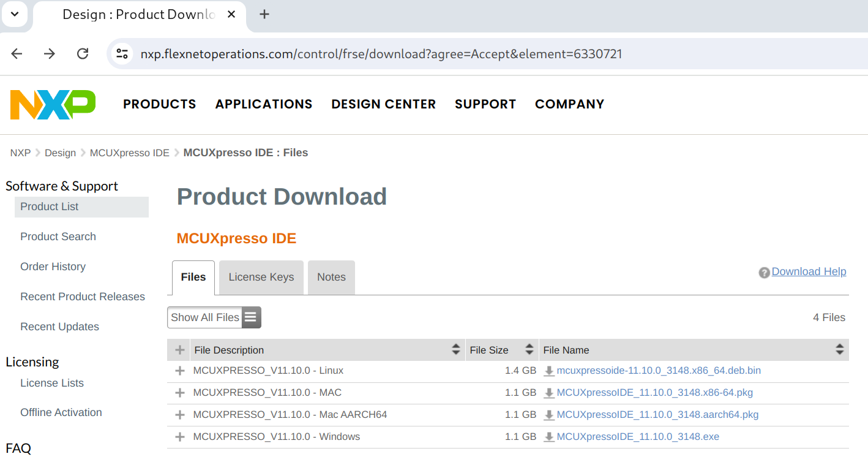Image resolution: width=868 pixels, height=462 pixels.
Task: Open the SUPPORT menu
Action: click(x=485, y=104)
